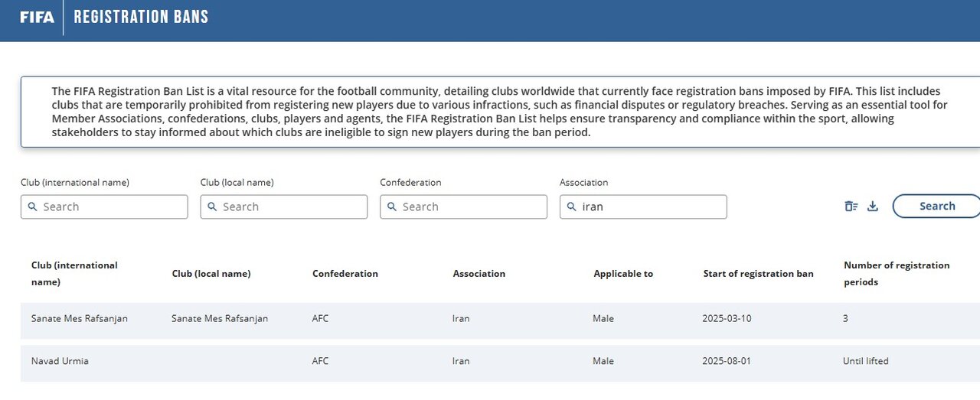Click magnifier icon in Club international name field
The image size is (980, 400).
point(32,207)
